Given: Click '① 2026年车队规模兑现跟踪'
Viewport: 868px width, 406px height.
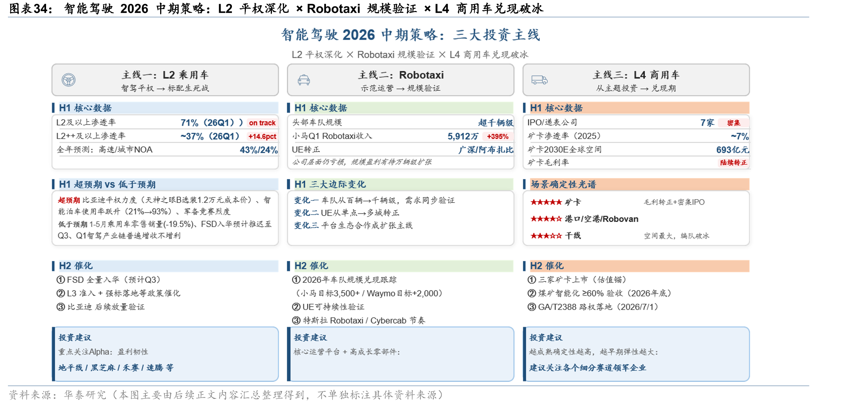Looking at the screenshot, I should click(344, 280).
